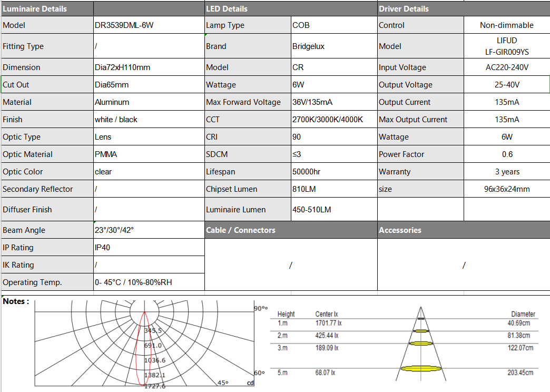Click the polar light distribution chart
The image size is (550, 392).
coord(144,344)
